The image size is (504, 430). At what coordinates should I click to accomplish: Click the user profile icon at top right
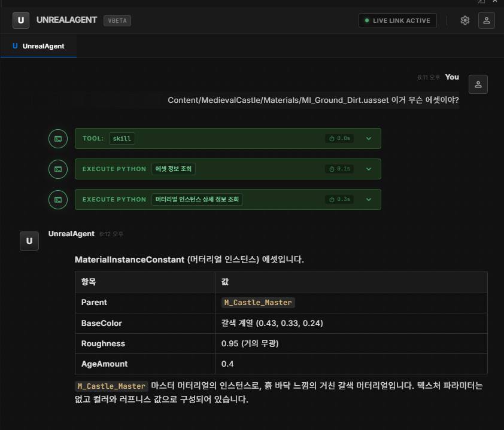tap(486, 20)
